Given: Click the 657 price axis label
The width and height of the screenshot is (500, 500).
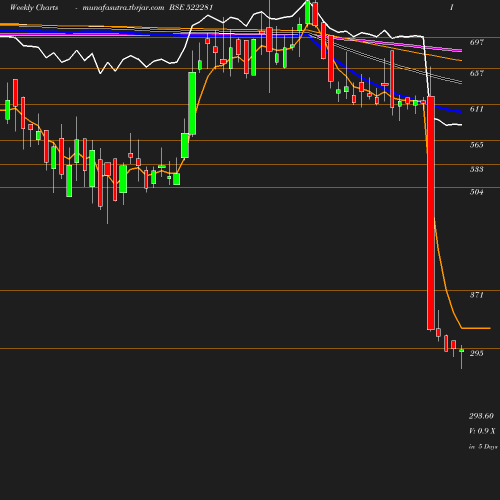Looking at the screenshot, I should 477,73.
